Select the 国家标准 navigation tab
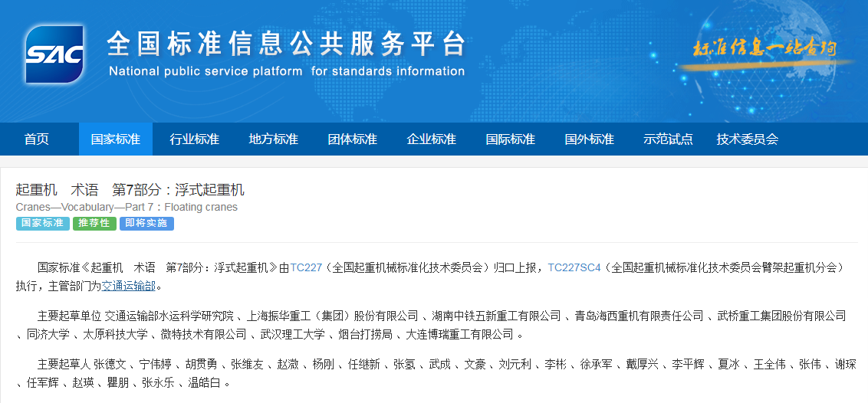Viewport: 868px width, 403px height. coord(116,139)
